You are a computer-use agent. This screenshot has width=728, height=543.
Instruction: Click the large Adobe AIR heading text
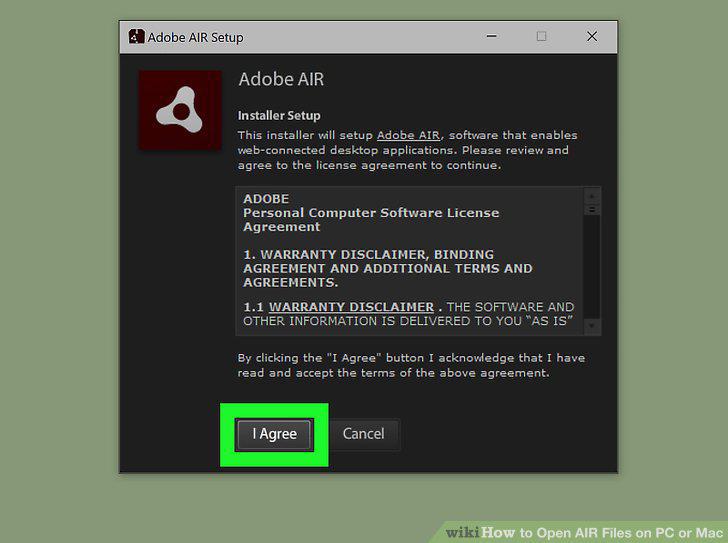pos(281,79)
